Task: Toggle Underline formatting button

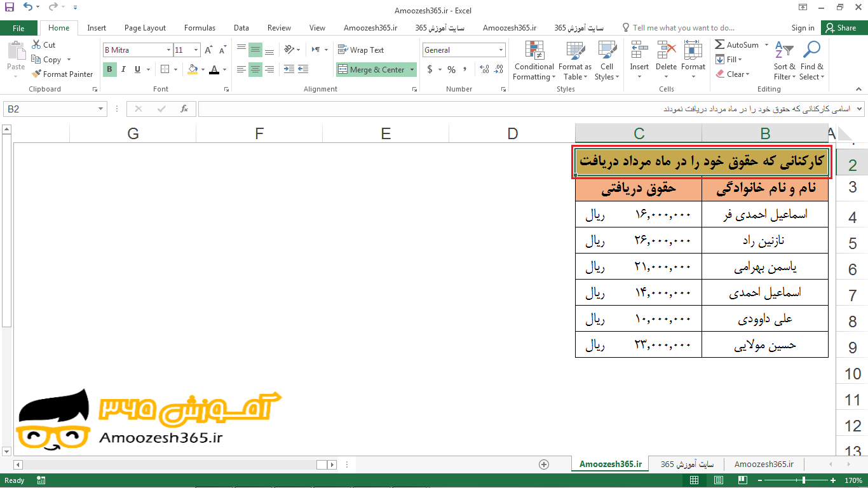Action: tap(137, 70)
